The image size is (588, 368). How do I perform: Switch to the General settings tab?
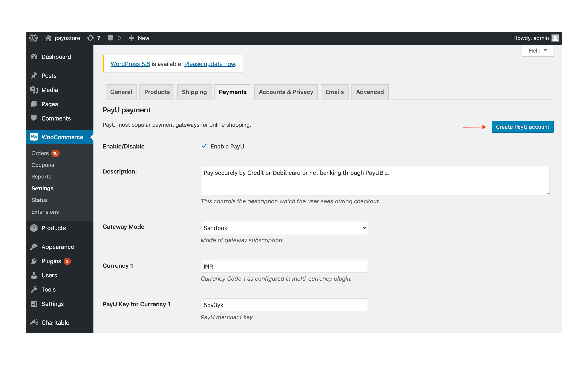coord(120,92)
